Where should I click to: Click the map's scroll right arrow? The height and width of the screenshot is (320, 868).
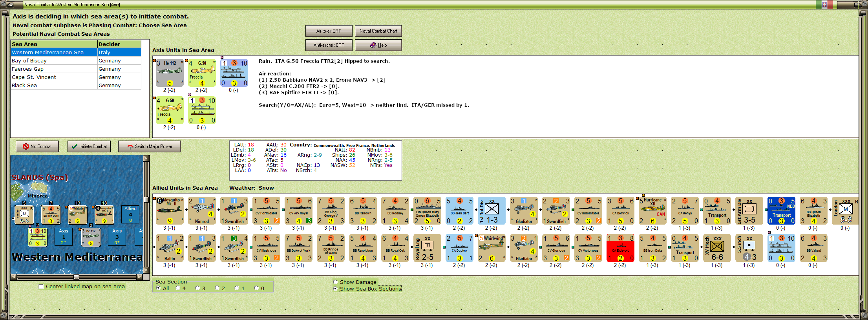(140, 277)
